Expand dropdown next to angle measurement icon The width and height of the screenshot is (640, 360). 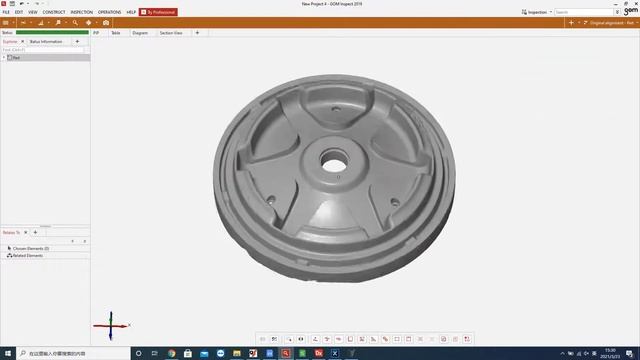(49, 23)
